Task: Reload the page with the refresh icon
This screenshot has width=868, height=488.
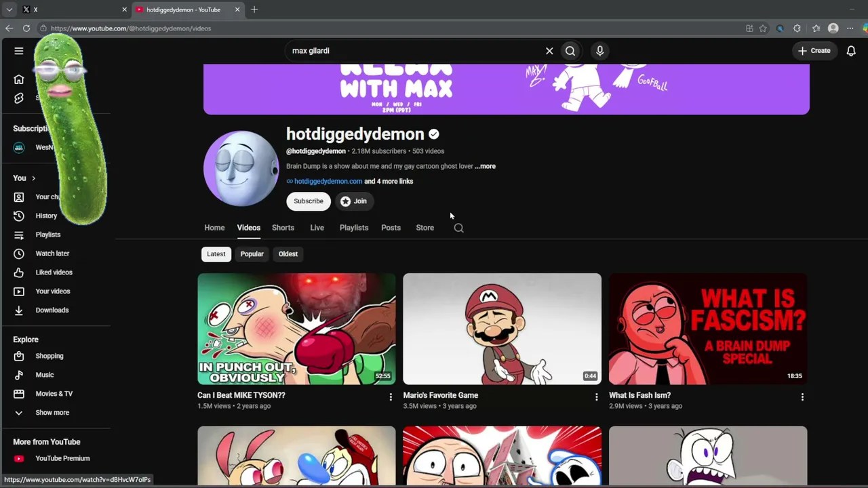Action: tap(26, 28)
